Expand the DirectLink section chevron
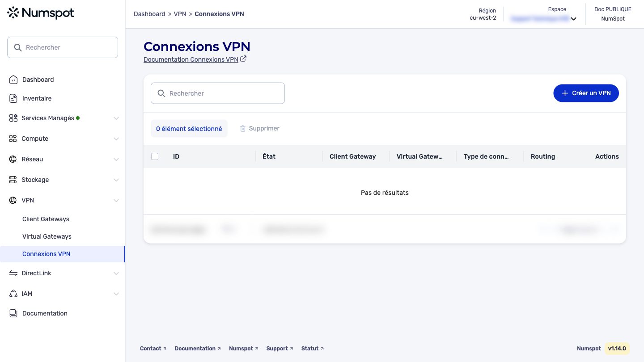 (x=116, y=274)
